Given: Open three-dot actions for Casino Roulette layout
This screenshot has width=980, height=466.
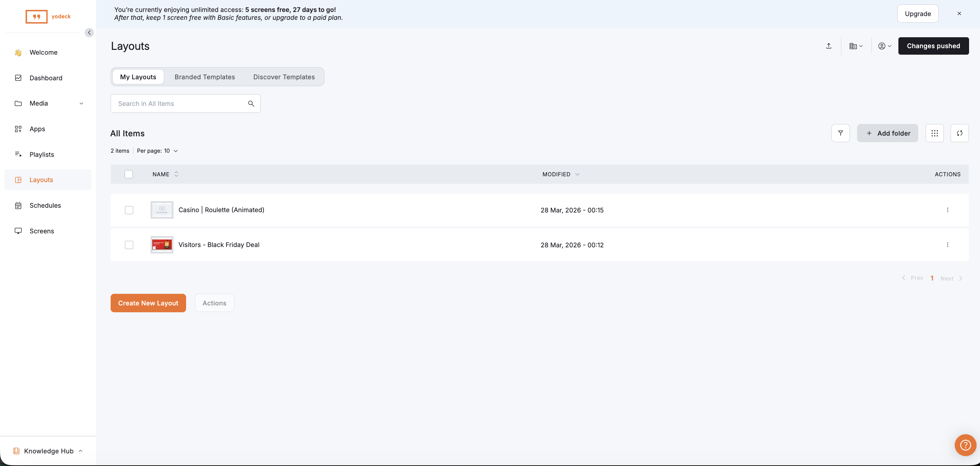Looking at the screenshot, I should click(947, 210).
